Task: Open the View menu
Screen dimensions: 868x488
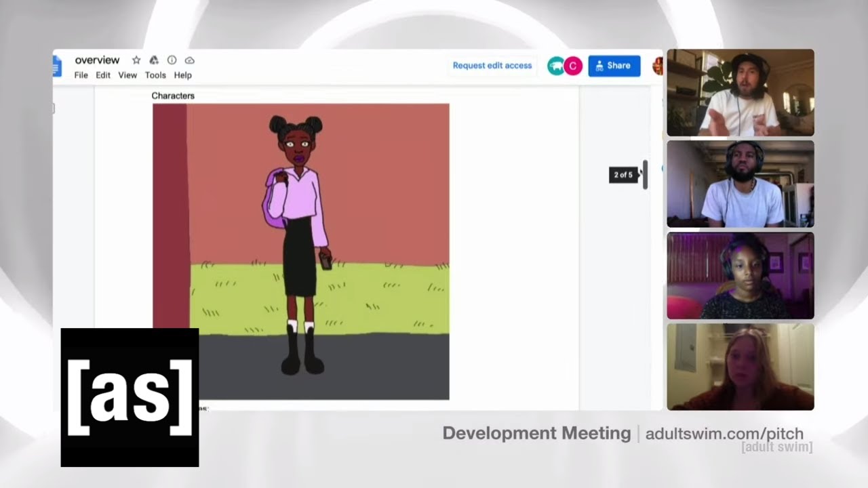Action: tap(127, 75)
